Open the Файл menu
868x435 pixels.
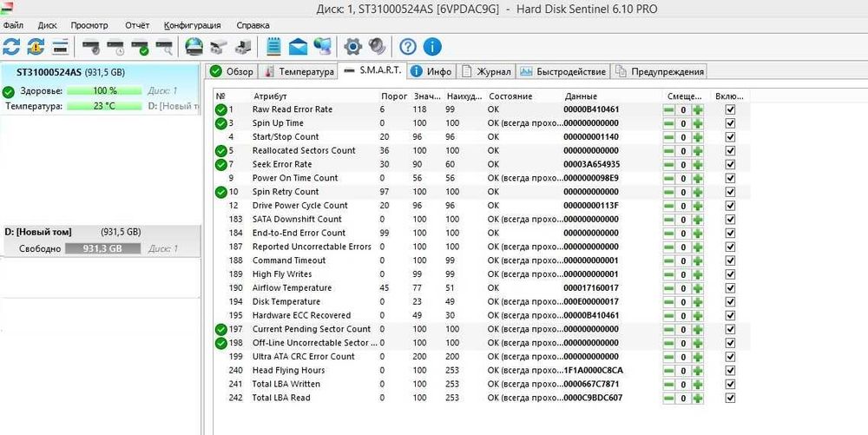click(13, 25)
